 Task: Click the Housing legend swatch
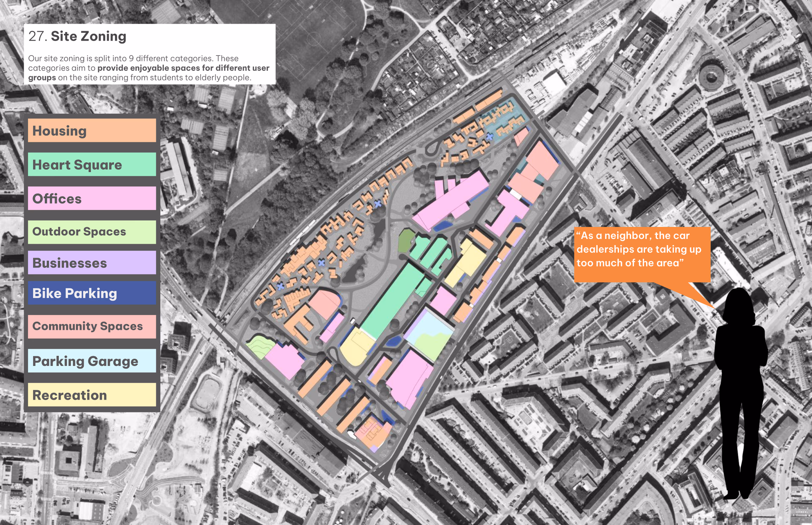[x=92, y=131]
